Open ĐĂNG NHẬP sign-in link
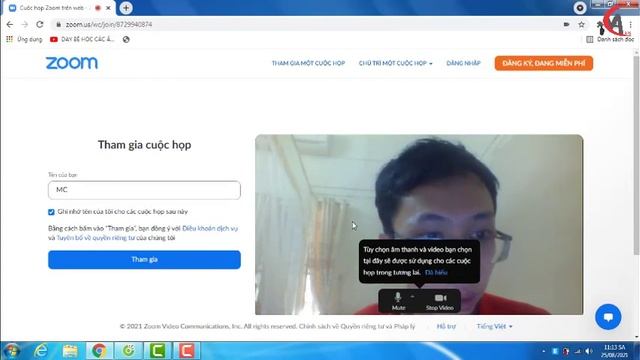640x360 pixels. [x=463, y=63]
